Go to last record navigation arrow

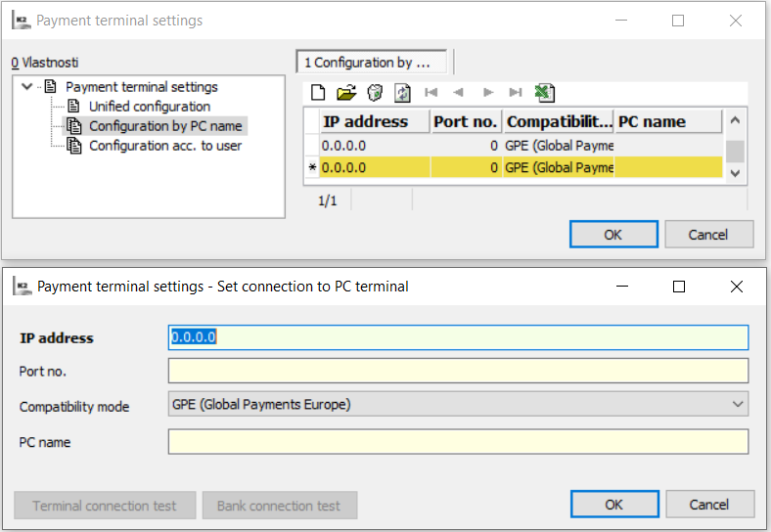516,93
